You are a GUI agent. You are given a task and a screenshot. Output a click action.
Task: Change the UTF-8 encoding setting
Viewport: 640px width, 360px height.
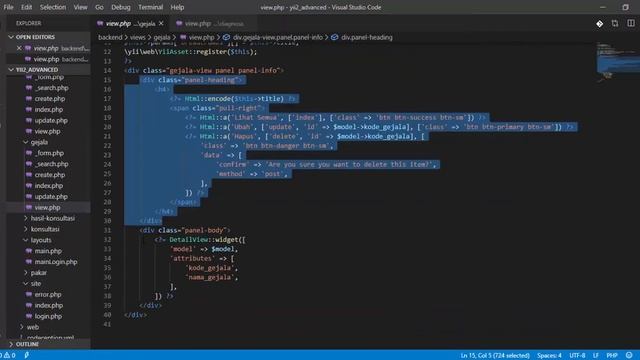click(x=577, y=355)
